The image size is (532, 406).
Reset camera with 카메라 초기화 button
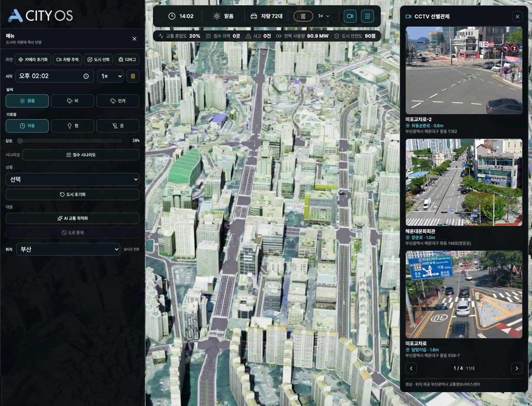(x=33, y=59)
